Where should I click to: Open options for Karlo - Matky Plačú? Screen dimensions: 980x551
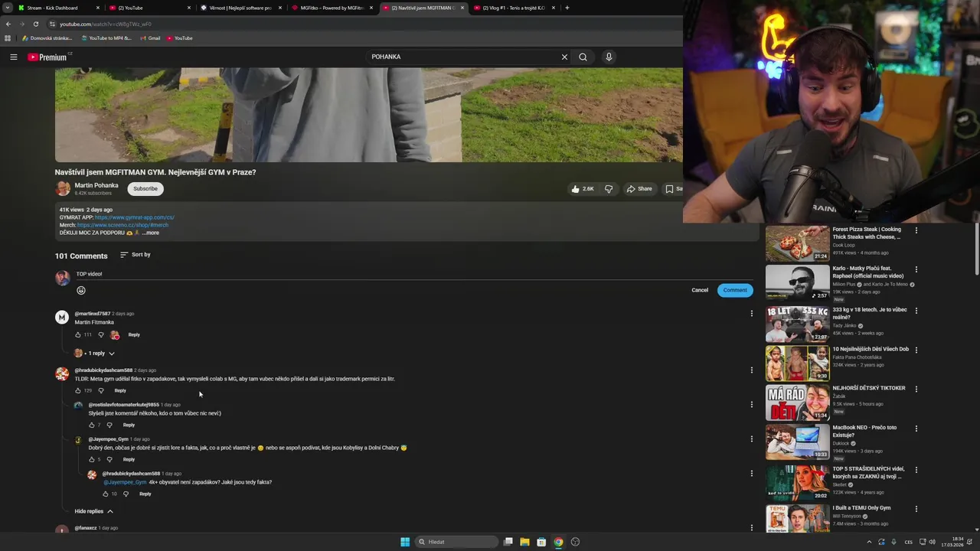916,269
